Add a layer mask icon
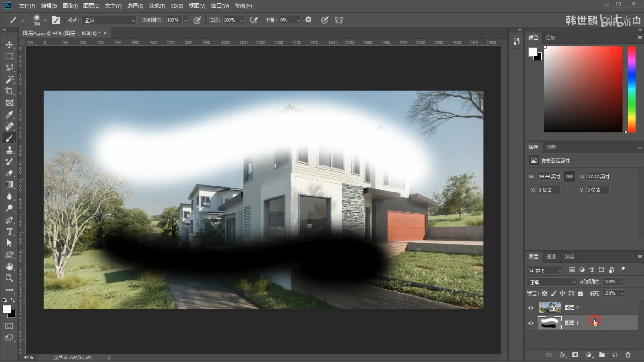The width and height of the screenshot is (644, 362). (x=575, y=355)
